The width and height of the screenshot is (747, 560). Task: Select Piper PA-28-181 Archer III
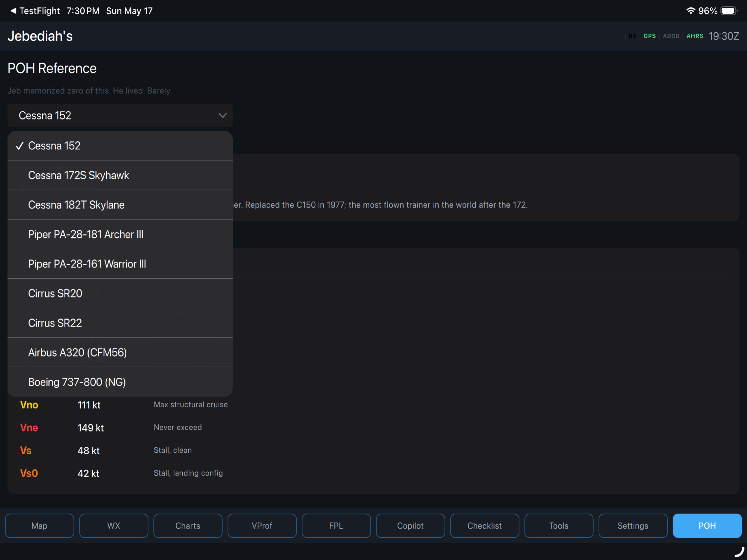pos(120,234)
